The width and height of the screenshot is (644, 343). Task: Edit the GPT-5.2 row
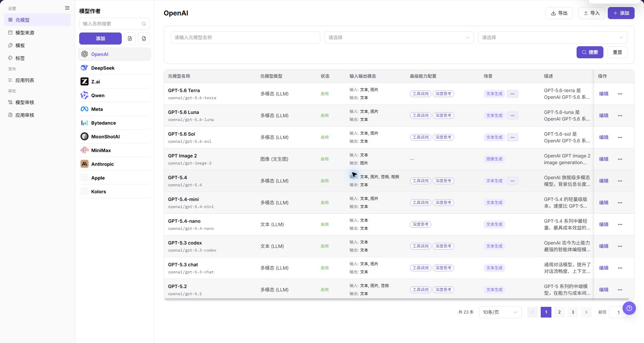click(604, 290)
